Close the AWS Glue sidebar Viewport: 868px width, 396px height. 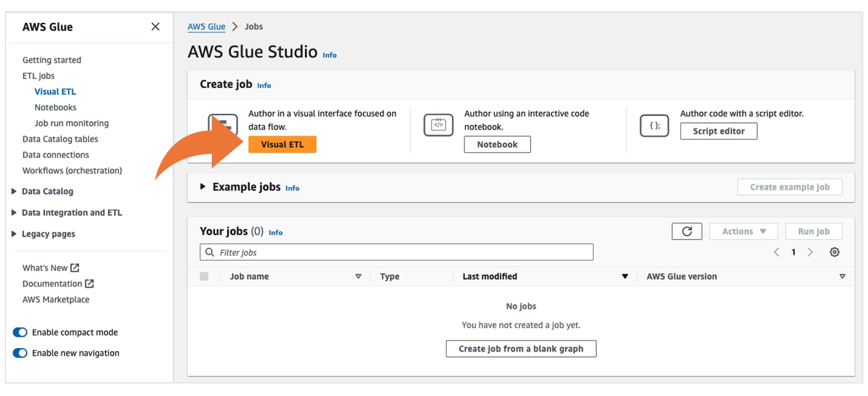[155, 26]
